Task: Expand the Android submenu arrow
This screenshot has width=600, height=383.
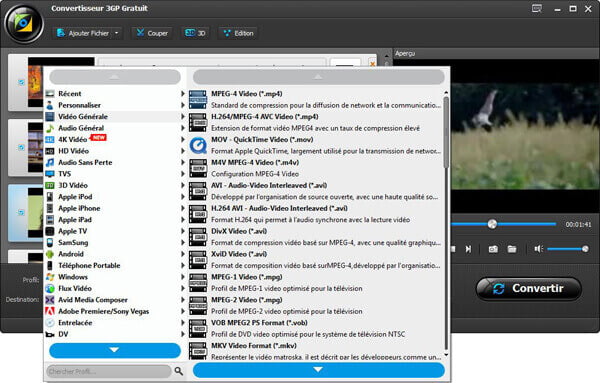Action: pos(183,254)
